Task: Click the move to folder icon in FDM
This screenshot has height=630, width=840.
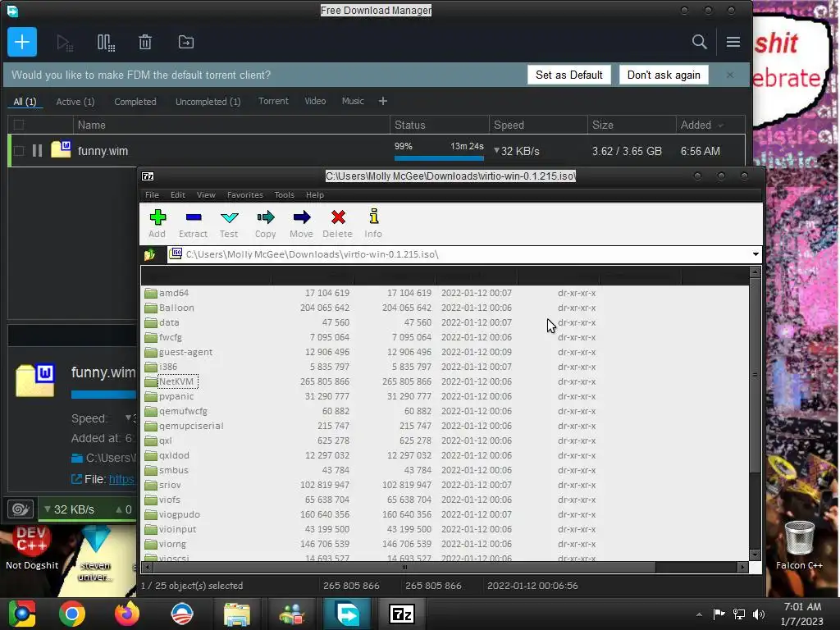Action: (x=186, y=42)
